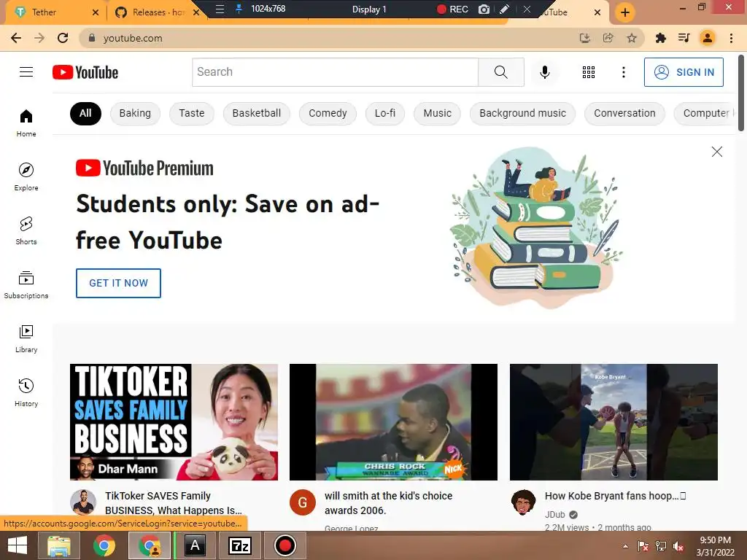Open Shorts in sidebar

pyautogui.click(x=26, y=230)
